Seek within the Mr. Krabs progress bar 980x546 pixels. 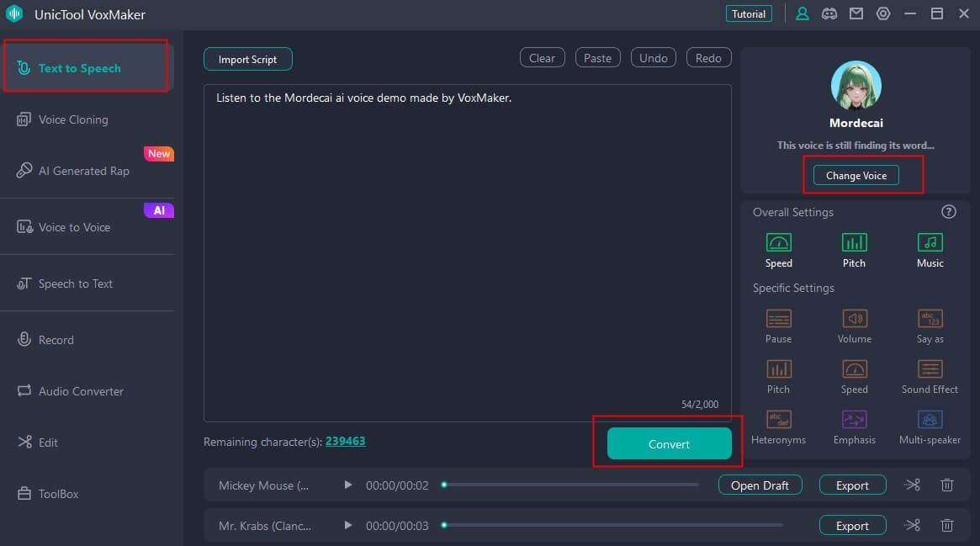[614, 526]
